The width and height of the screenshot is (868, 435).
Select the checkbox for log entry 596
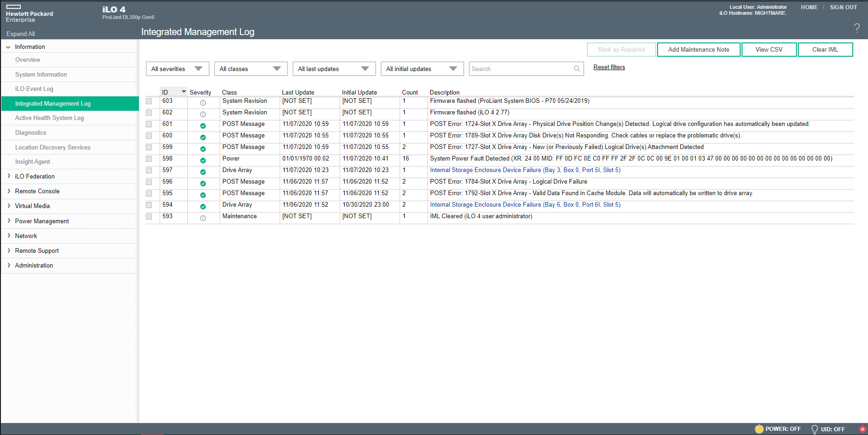coord(149,182)
